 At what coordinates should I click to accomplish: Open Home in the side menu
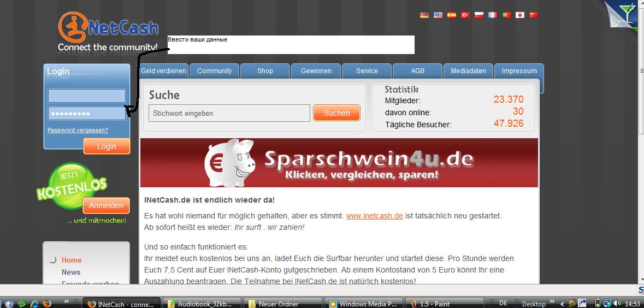click(72, 260)
